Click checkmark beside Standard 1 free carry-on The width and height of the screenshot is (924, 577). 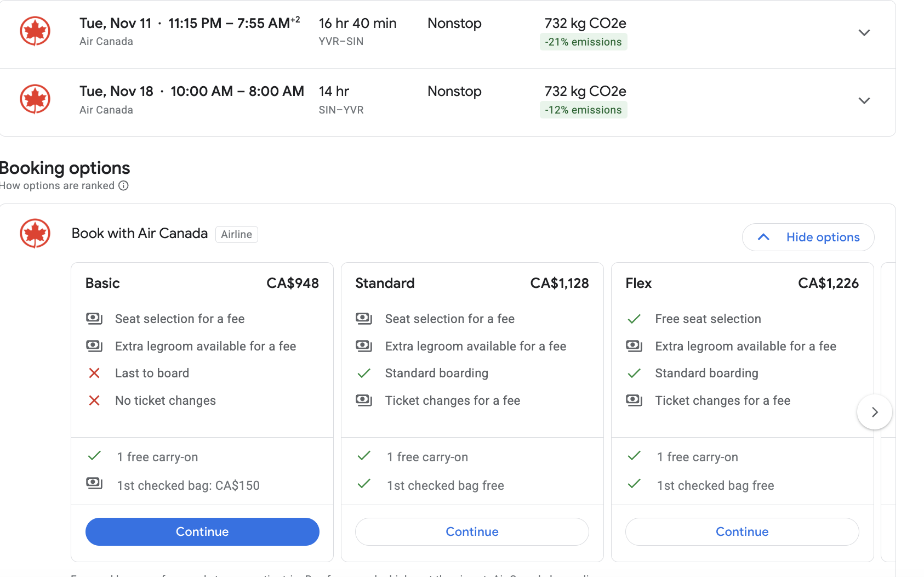(364, 456)
